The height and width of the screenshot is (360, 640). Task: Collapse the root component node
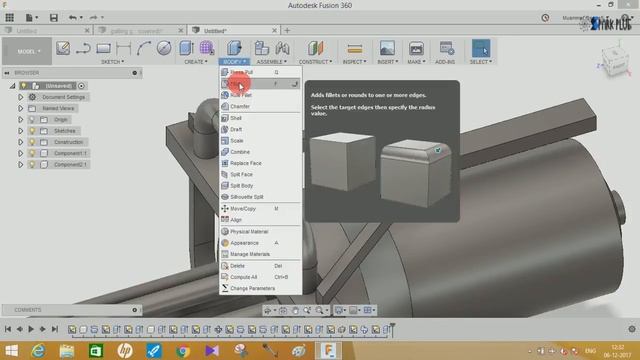click(x=13, y=86)
